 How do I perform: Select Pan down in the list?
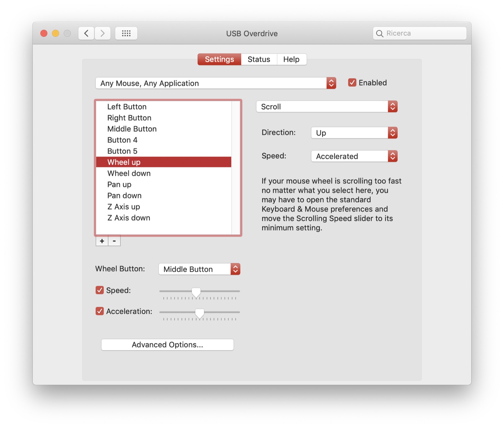coord(163,195)
